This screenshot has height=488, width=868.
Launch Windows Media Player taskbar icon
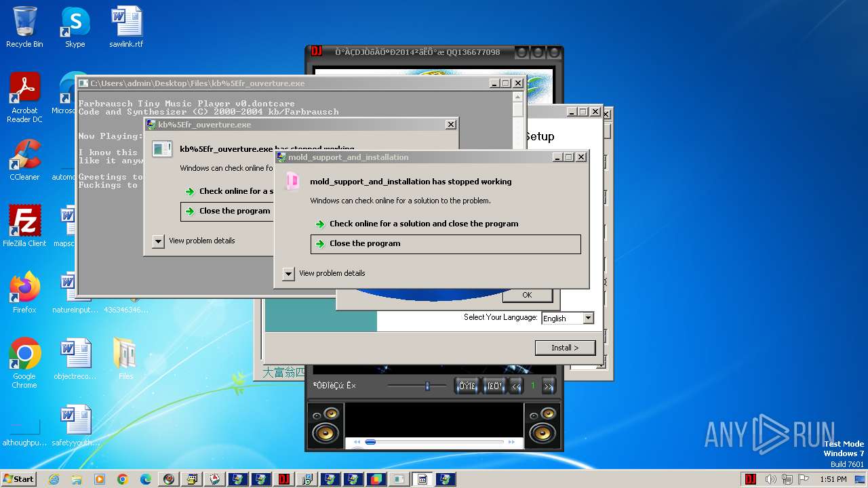point(100,479)
